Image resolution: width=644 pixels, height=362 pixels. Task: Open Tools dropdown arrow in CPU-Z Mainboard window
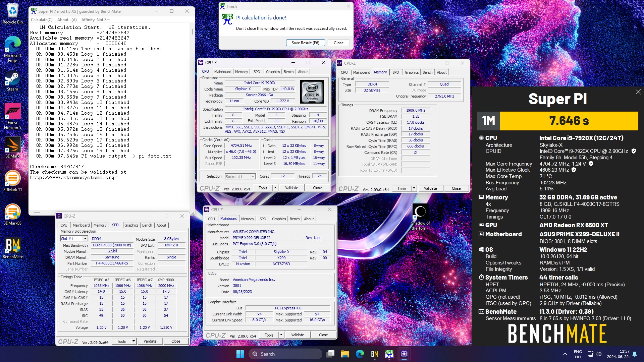click(x=281, y=335)
